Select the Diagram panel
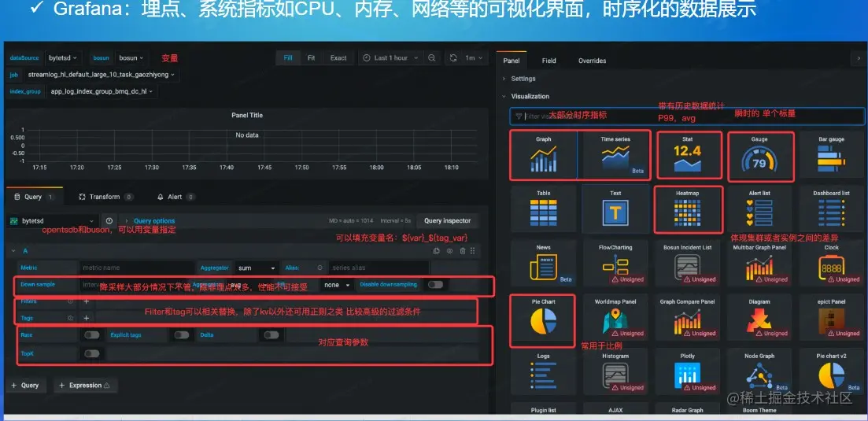 click(x=759, y=318)
